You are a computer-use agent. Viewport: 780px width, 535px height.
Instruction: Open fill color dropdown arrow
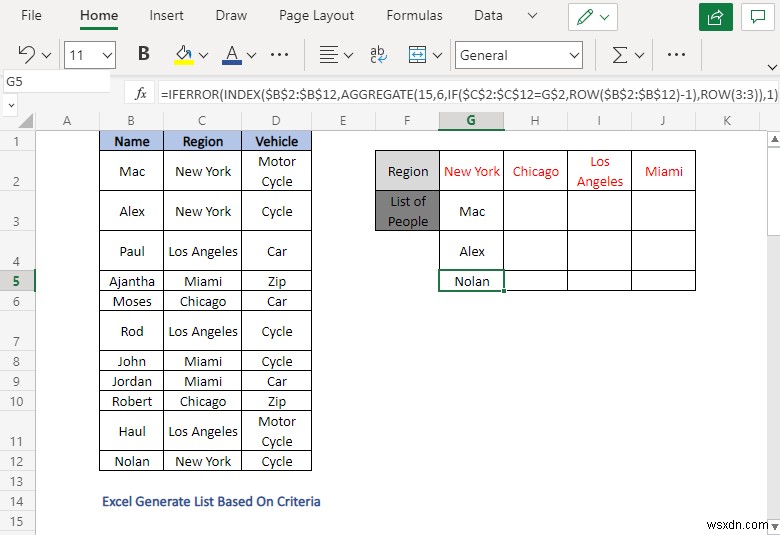click(203, 55)
